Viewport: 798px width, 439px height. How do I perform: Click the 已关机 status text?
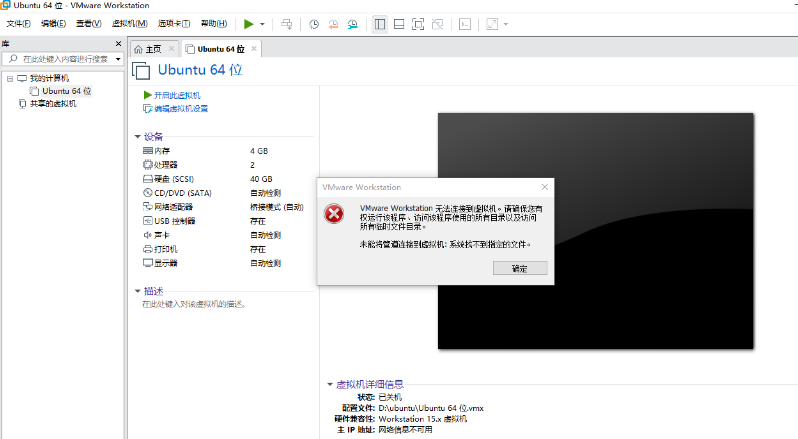coord(390,397)
